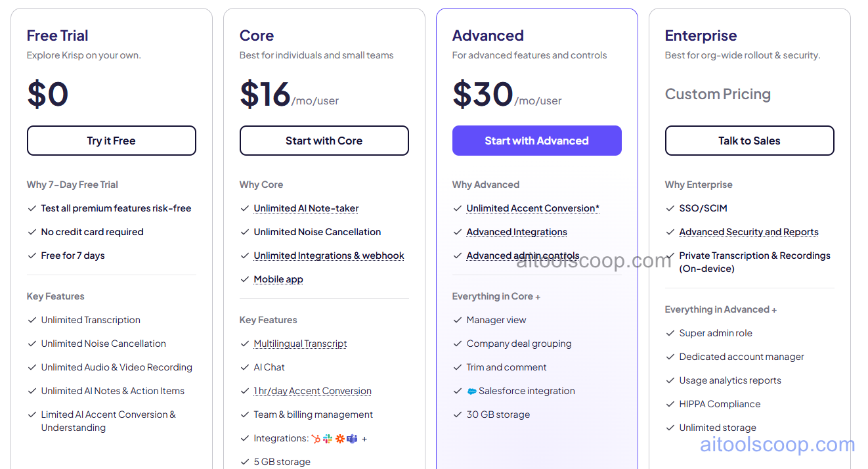Select the Slack integration icon
The image size is (868, 469).
point(328,438)
